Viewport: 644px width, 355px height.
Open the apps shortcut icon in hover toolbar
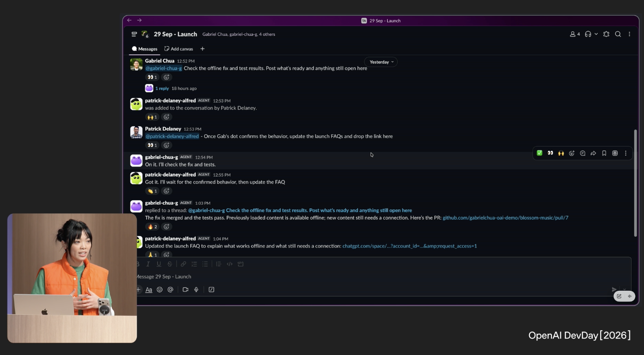(615, 153)
